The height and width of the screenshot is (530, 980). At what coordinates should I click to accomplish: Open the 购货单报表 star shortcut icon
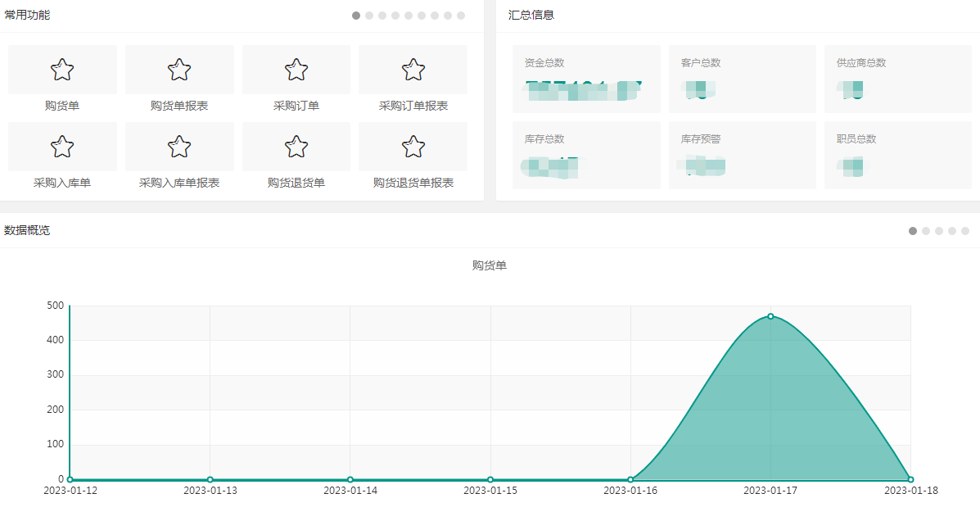pos(178,70)
